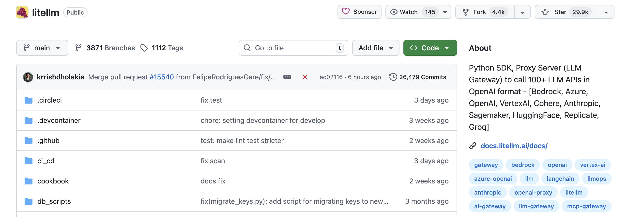This screenshot has height=217, width=644.
Task: Click the tags icon beside 1112 Tags
Action: pyautogui.click(x=144, y=48)
